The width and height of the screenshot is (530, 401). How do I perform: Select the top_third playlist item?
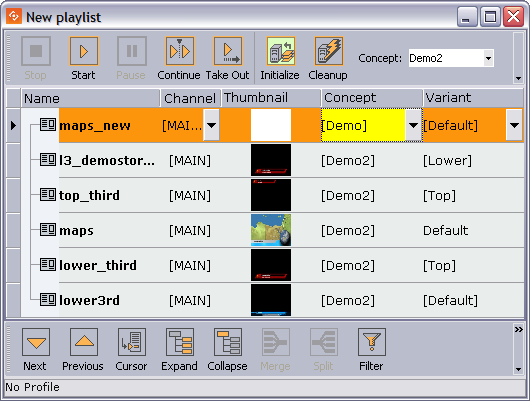(x=90, y=195)
